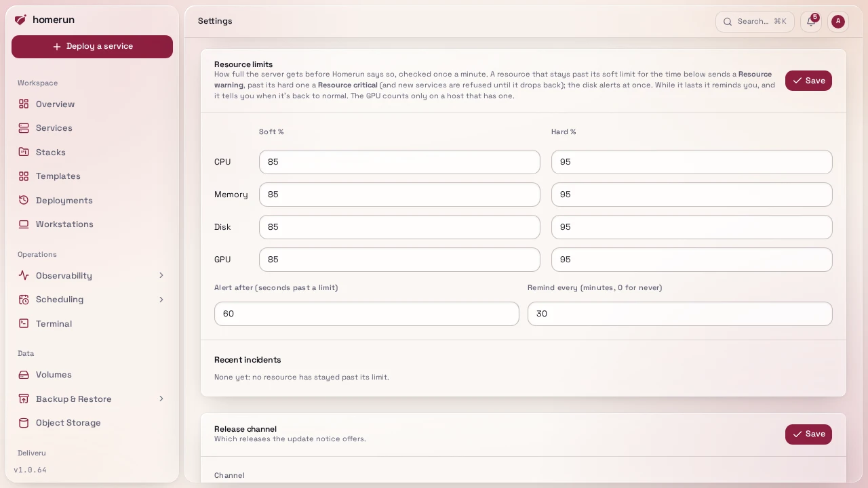Screen dimensions: 868x488
Task: Click the magnifier icon in search
Action: click(728, 22)
